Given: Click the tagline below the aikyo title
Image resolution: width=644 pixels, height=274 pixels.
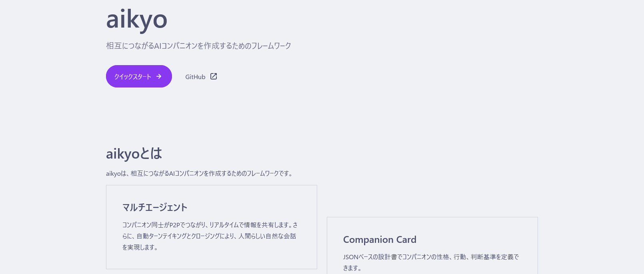Looking at the screenshot, I should coord(198,46).
